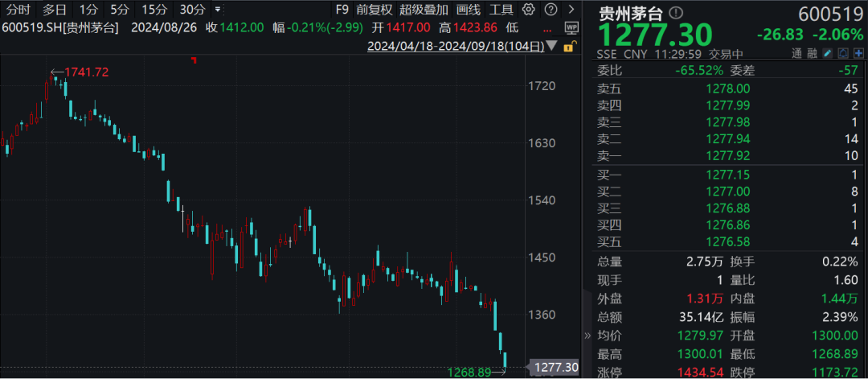Click 最高 value 1300.01
868x379 pixels.
tap(700, 354)
